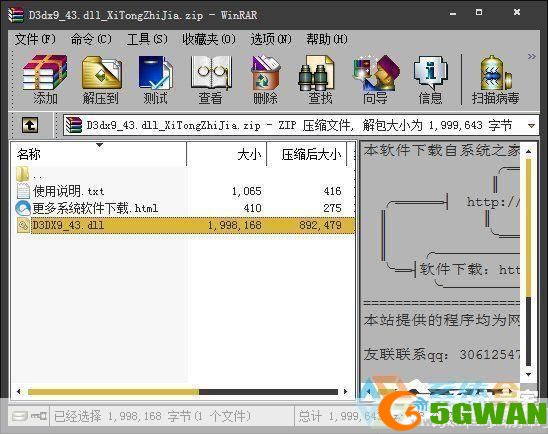Click the drive icon in status bar
This screenshot has height=434, width=548.
click(20, 416)
